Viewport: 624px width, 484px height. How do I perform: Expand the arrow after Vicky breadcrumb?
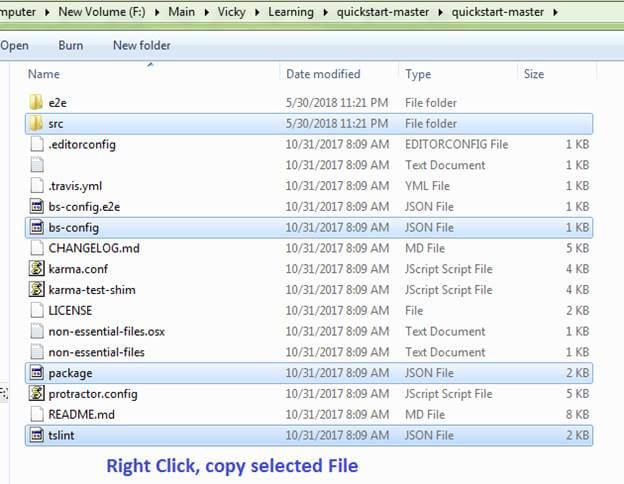257,12
